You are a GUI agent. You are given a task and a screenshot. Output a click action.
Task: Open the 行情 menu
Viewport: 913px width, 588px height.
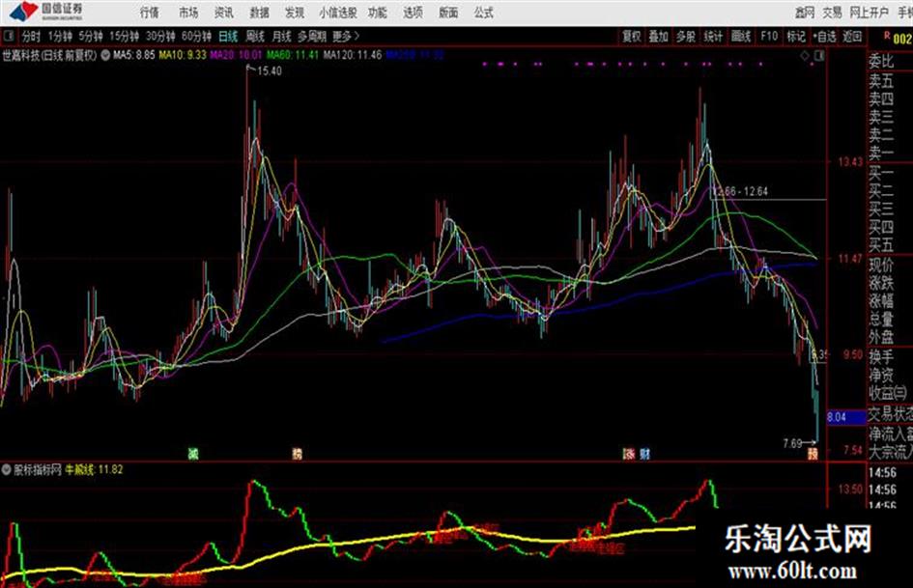(x=150, y=13)
